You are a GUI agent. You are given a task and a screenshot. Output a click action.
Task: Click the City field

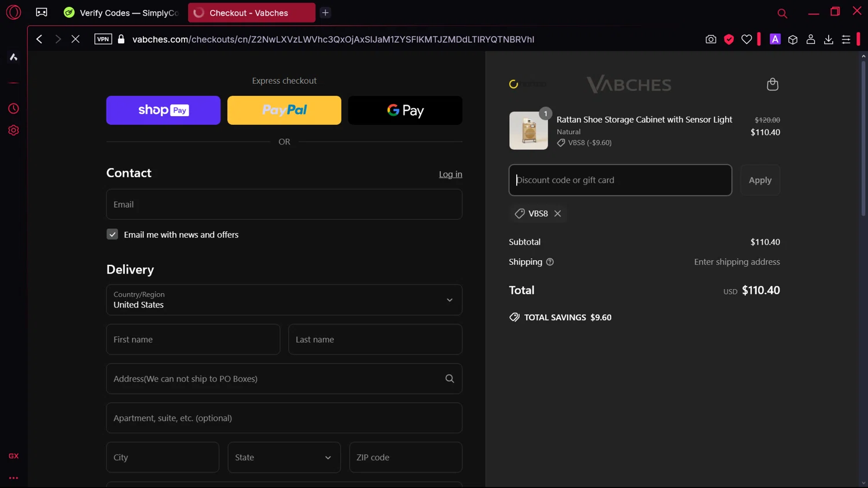point(163,457)
